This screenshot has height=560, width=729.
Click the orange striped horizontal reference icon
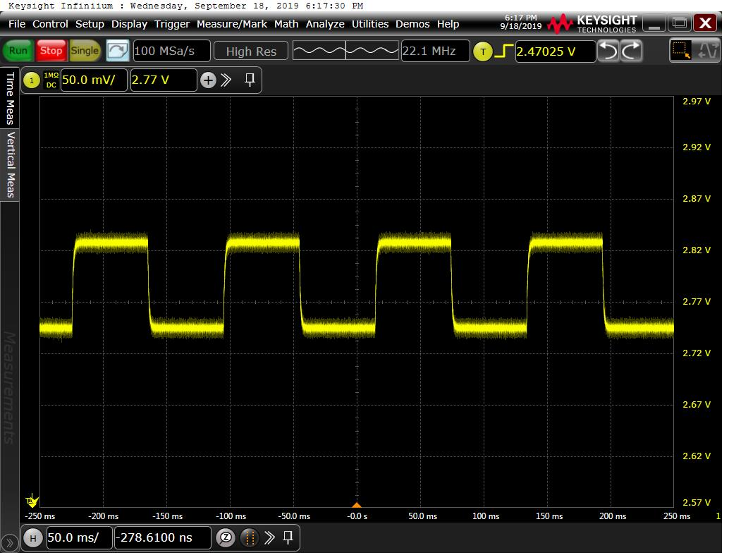(x=250, y=538)
